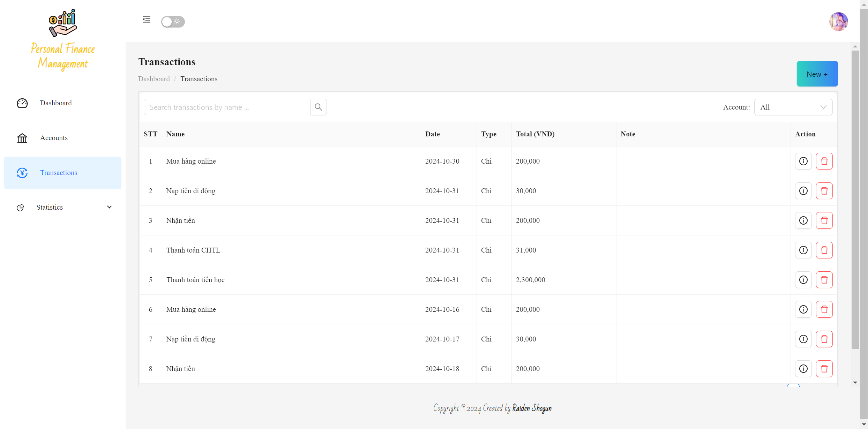Go to the Dashboard menu item
Viewport: 868px width, 429px height.
56,103
